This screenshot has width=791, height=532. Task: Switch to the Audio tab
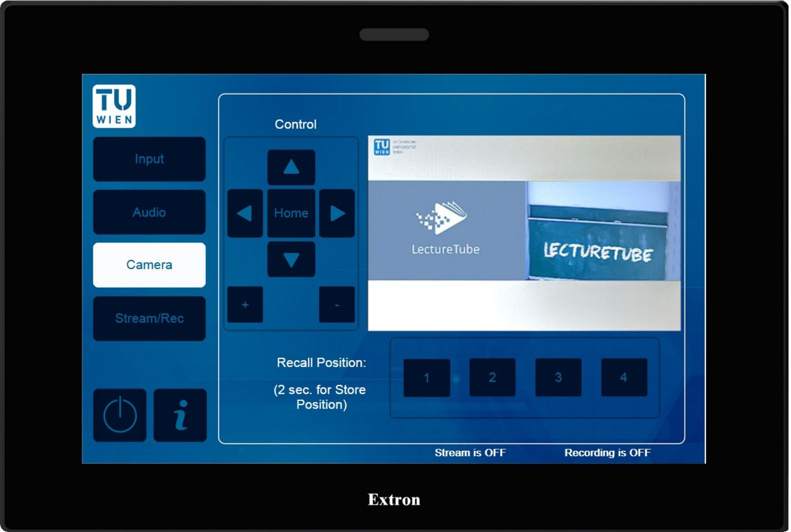149,212
